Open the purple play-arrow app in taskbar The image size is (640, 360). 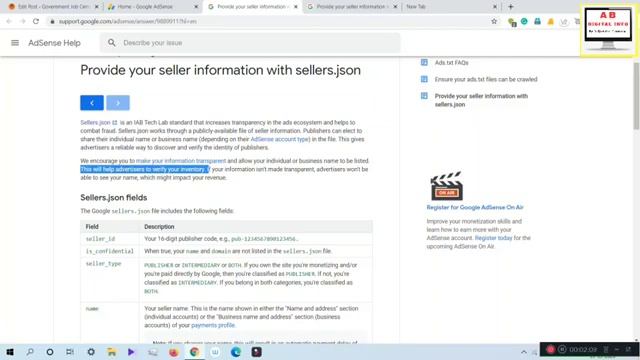point(131,352)
